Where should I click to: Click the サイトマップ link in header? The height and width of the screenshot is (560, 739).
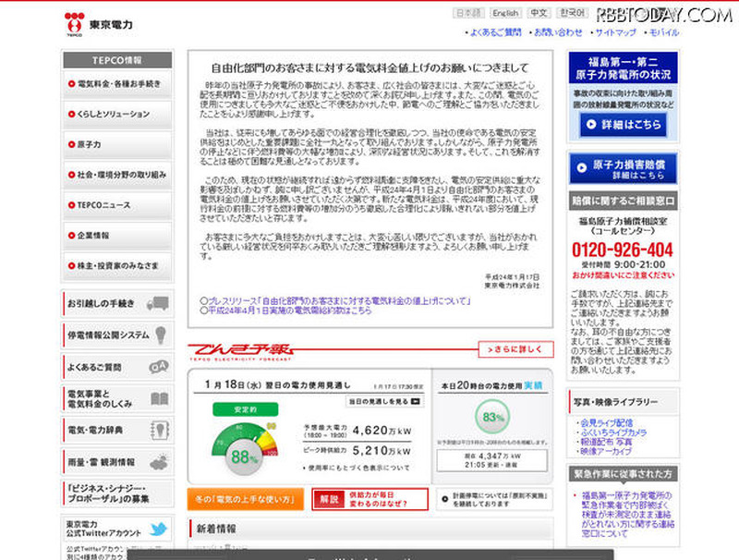click(x=615, y=32)
